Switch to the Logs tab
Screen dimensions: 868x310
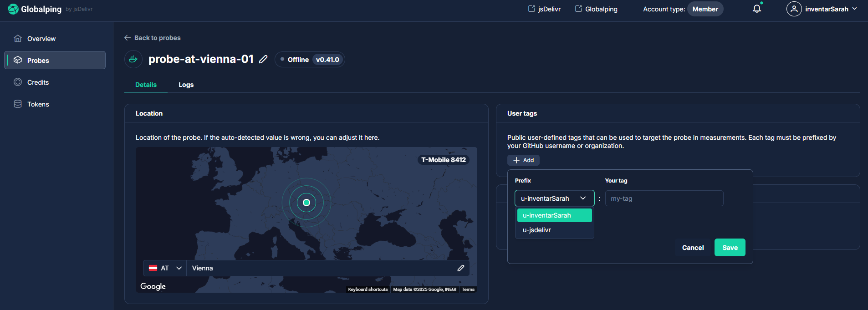pos(186,85)
